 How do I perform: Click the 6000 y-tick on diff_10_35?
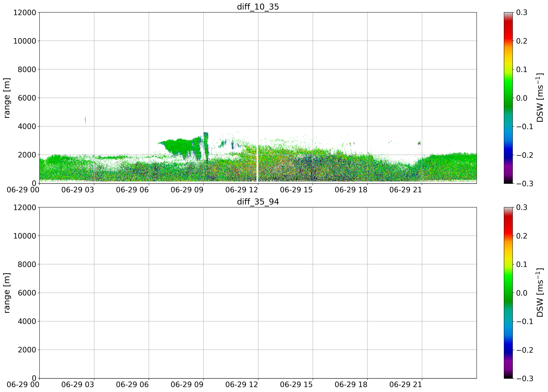[27, 98]
